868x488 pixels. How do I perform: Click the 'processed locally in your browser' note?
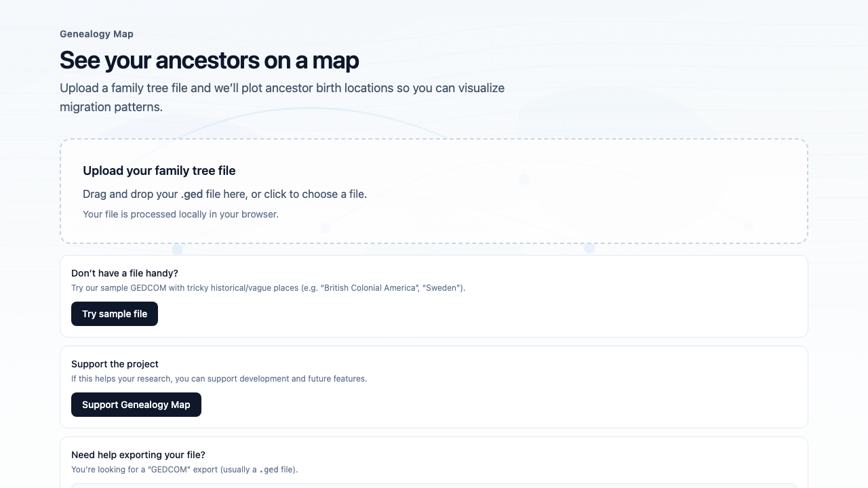(180, 214)
